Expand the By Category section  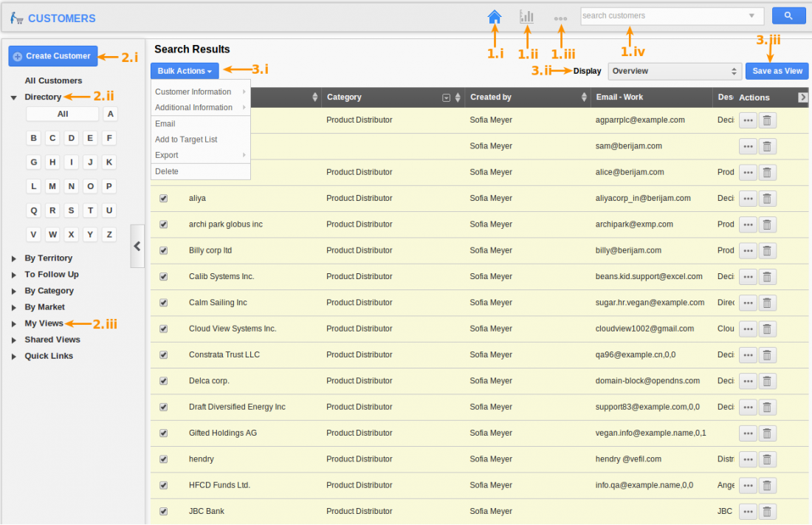click(14, 291)
